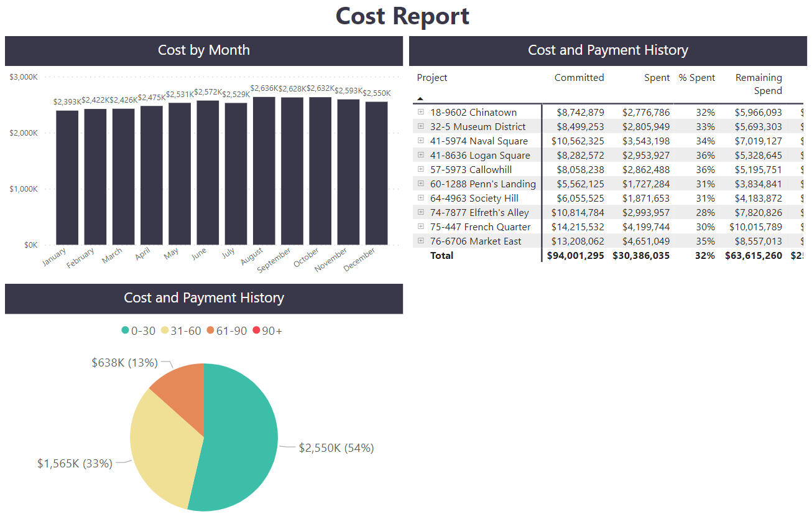The image size is (812, 524).
Task: Click the plus icon beside 41-8636 Logan Square
Action: point(421,155)
